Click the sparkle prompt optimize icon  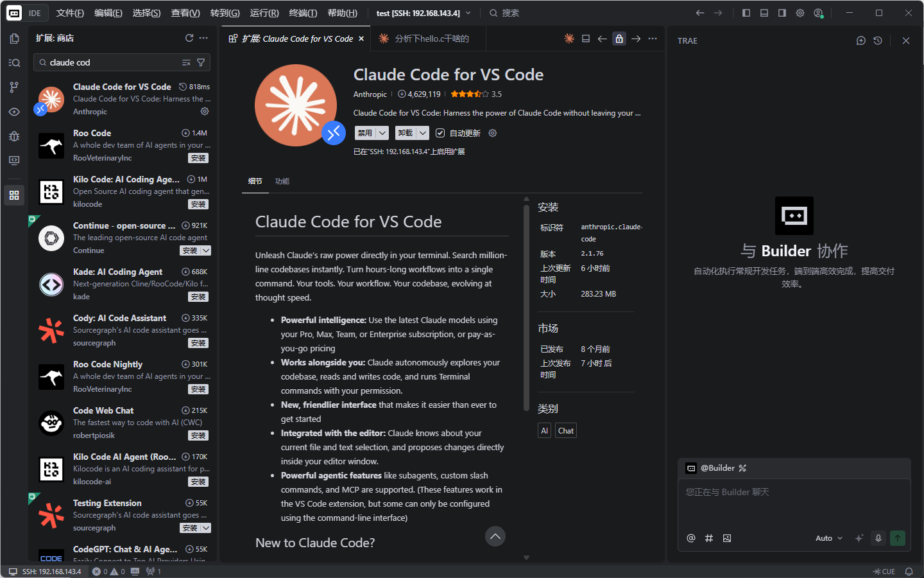[859, 538]
